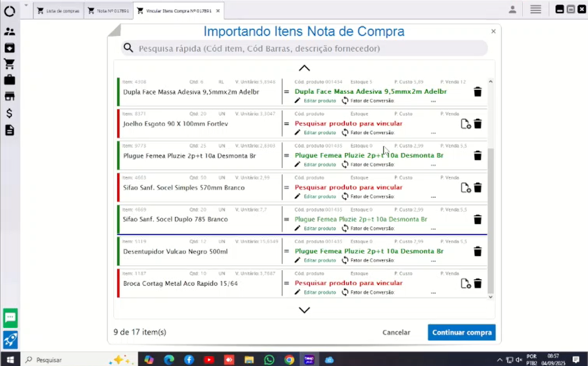Viewport: 588px width, 366px height.
Task: Delete the Dupla Face Massa Adesiva item
Action: coord(478,92)
